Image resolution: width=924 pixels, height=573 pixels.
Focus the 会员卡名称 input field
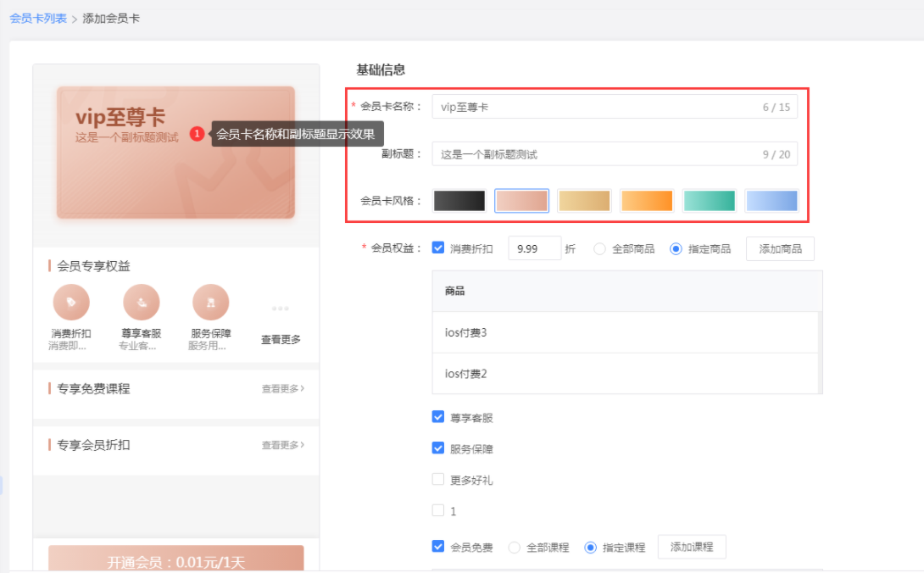[615, 107]
